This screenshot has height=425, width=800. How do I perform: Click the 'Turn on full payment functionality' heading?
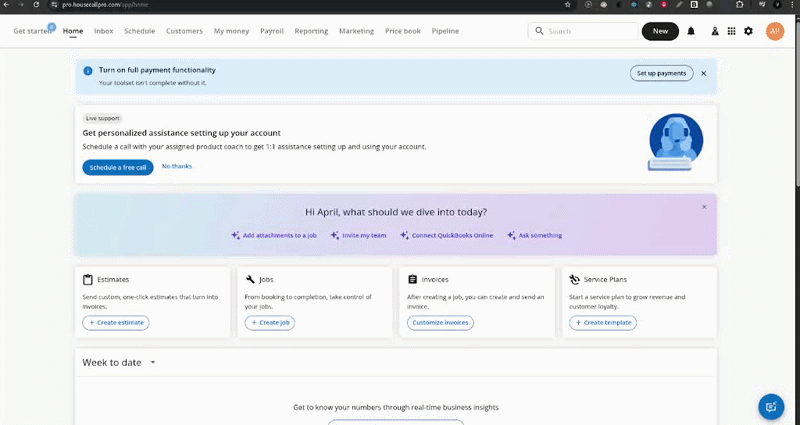(x=157, y=70)
